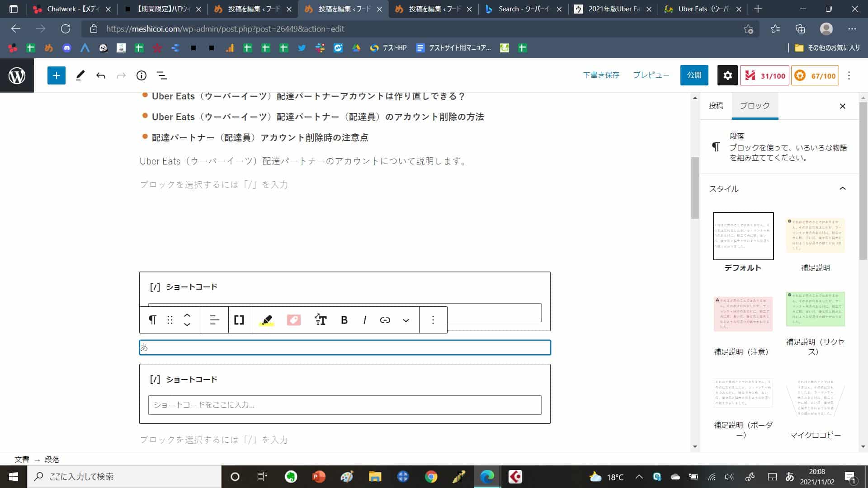This screenshot has width=868, height=488.
Task: Open the document info details icon
Action: pos(142,75)
